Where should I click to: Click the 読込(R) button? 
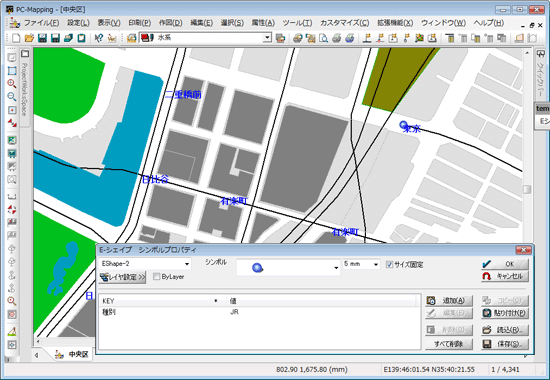coord(505,330)
